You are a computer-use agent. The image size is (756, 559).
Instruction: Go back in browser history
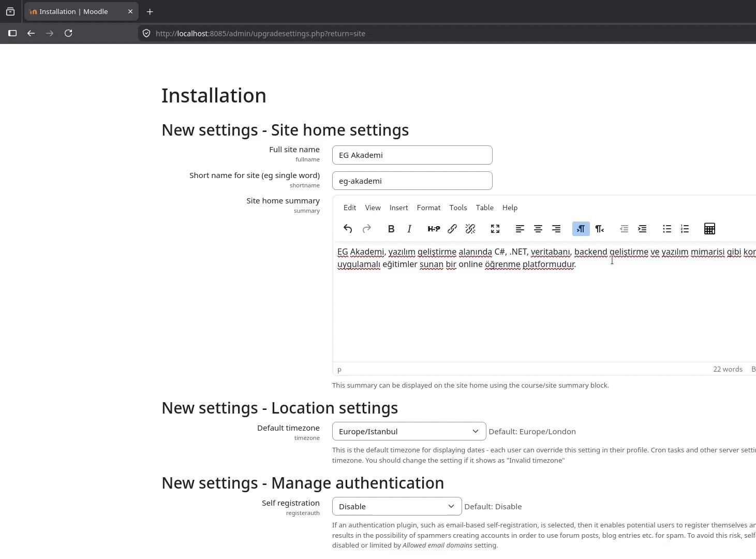(31, 33)
